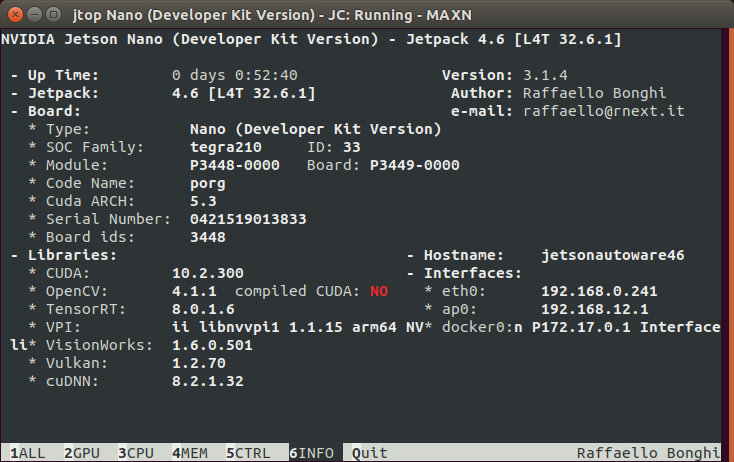Click the Vulkan version 1.2.70
734x462 pixels.
(x=199, y=363)
